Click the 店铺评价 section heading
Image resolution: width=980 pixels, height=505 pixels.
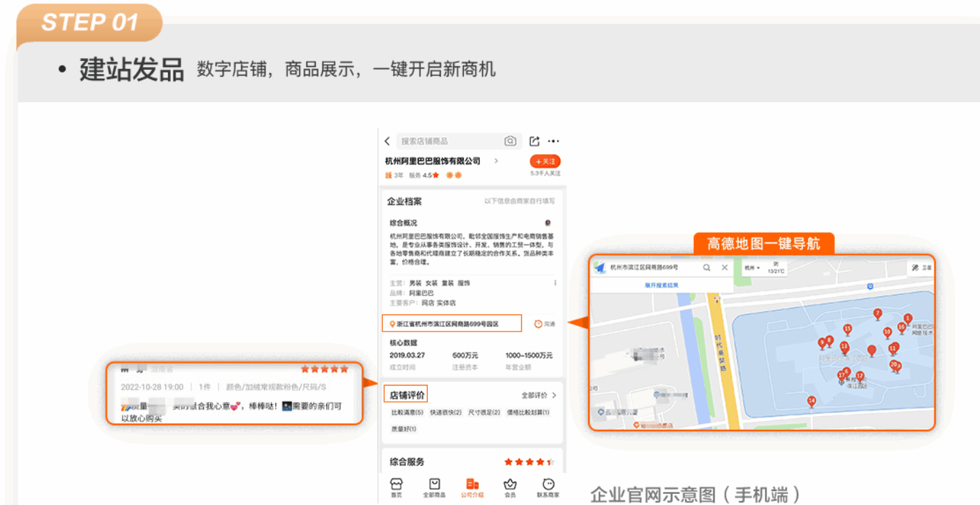pos(406,394)
